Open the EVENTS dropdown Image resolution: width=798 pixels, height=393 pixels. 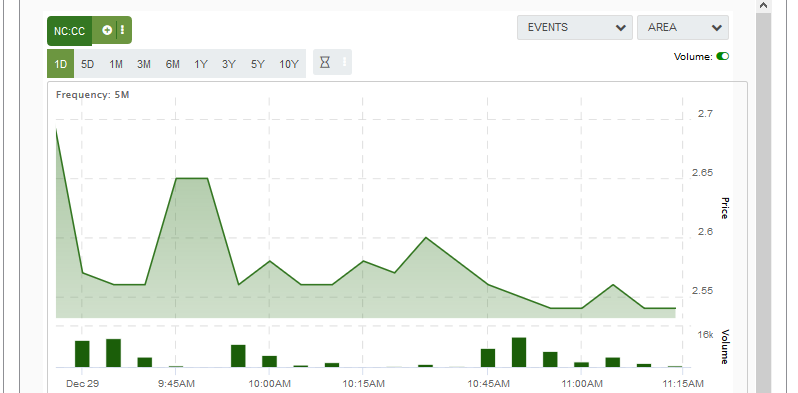click(x=575, y=27)
